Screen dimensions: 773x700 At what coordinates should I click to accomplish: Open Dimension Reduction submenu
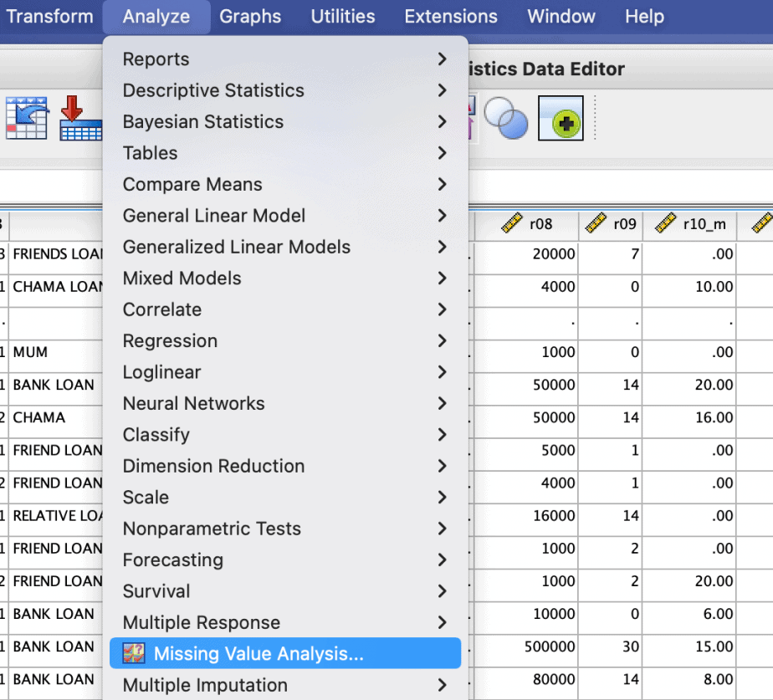pos(285,466)
